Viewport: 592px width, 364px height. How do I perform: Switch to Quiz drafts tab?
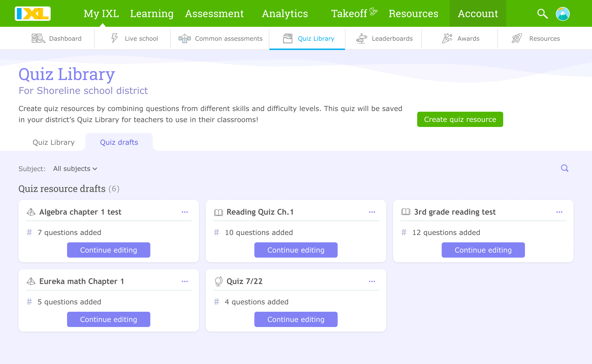click(x=119, y=142)
